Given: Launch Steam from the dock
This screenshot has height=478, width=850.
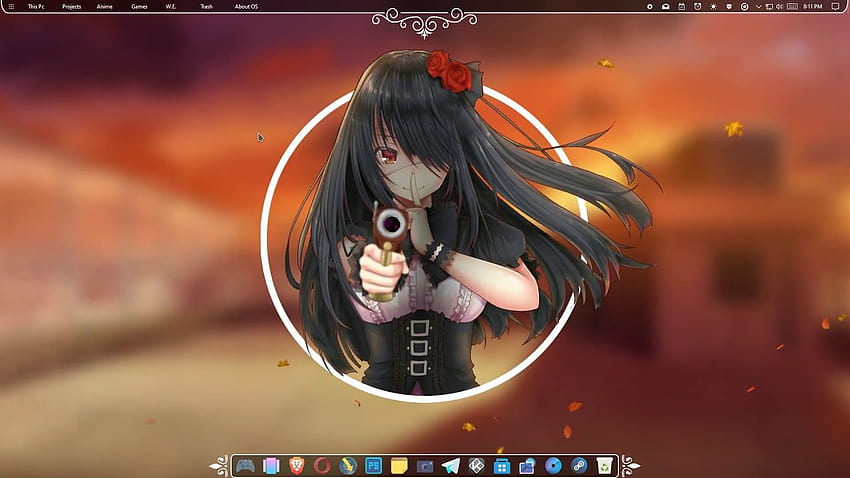Looking at the screenshot, I should (x=579, y=466).
